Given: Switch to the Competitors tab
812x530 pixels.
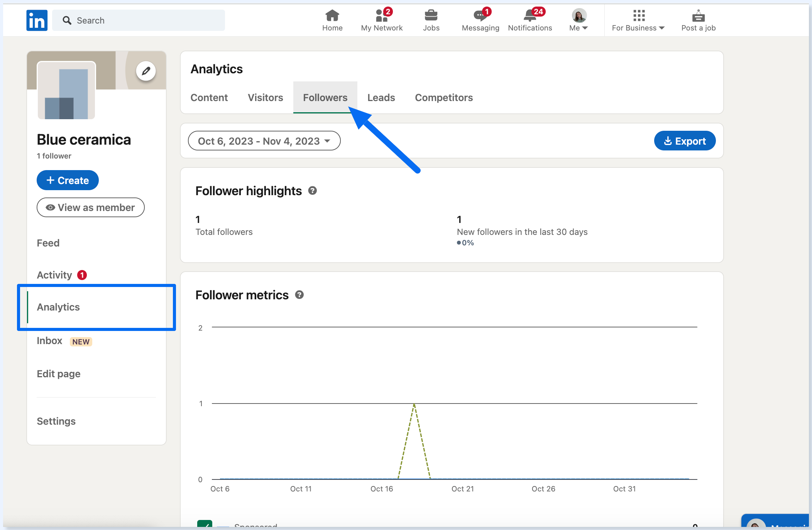Looking at the screenshot, I should pos(444,98).
